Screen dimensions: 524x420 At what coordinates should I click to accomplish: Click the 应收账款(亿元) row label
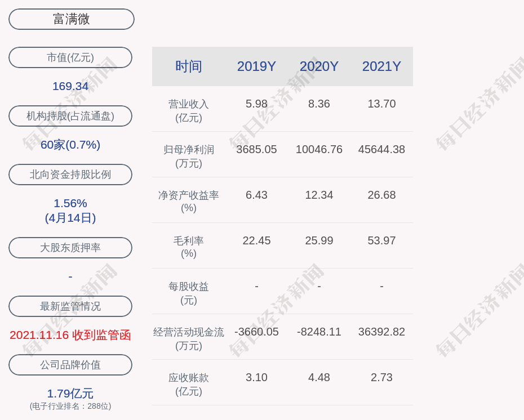point(189,385)
